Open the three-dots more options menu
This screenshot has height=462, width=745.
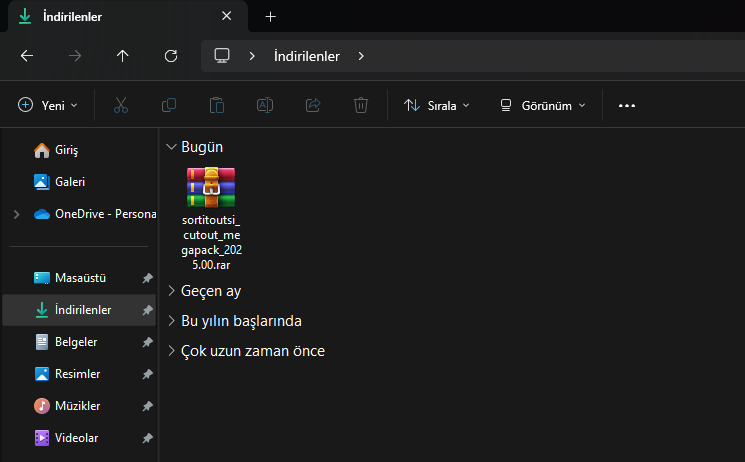point(627,105)
